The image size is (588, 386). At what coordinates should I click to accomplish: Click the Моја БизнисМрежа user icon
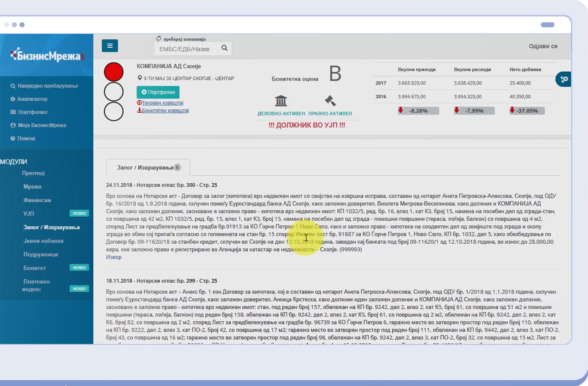[x=13, y=125]
